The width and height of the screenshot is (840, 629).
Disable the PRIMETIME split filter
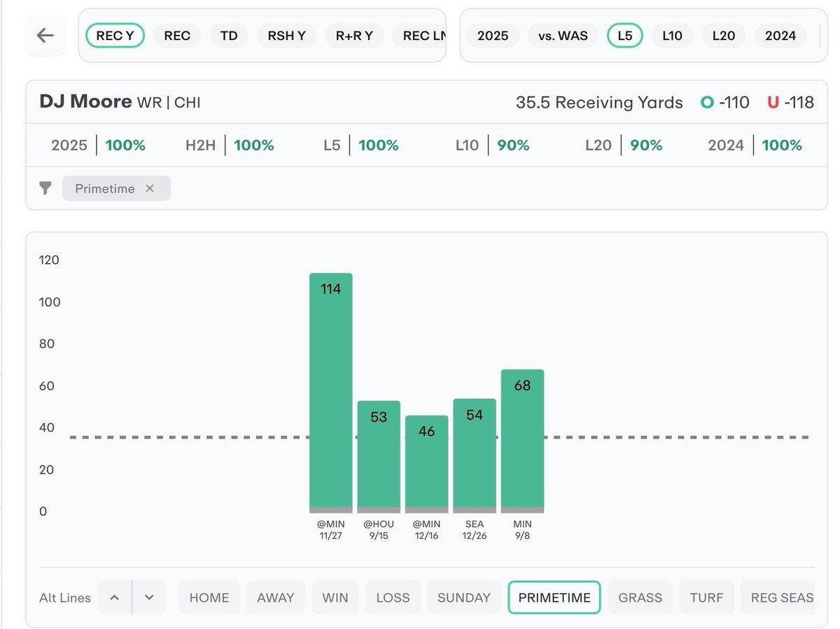[554, 598]
